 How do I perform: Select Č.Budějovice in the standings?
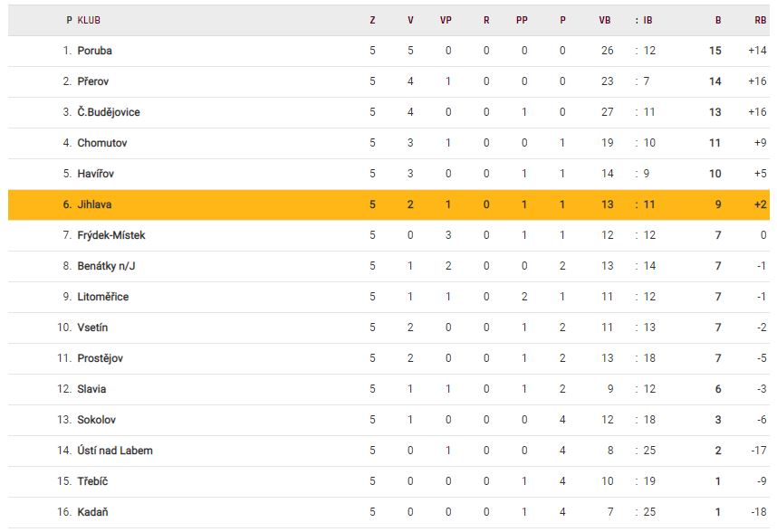click(109, 112)
